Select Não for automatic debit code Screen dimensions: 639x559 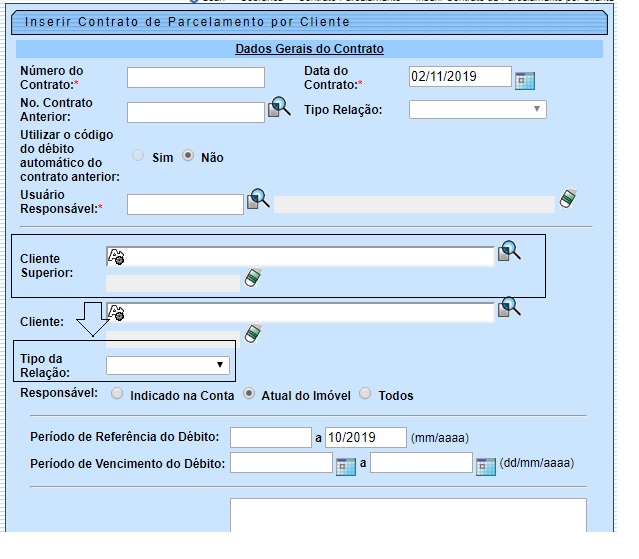188,157
